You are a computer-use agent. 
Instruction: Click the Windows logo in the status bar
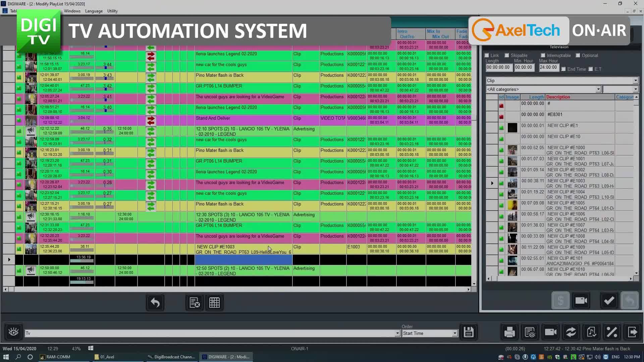click(x=91, y=348)
